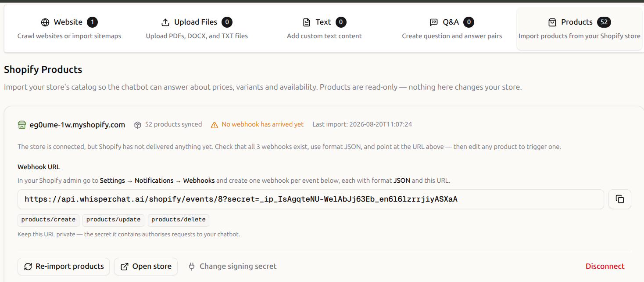Copy the webhook URL with the copy icon
The height and width of the screenshot is (282, 644).
point(620,199)
